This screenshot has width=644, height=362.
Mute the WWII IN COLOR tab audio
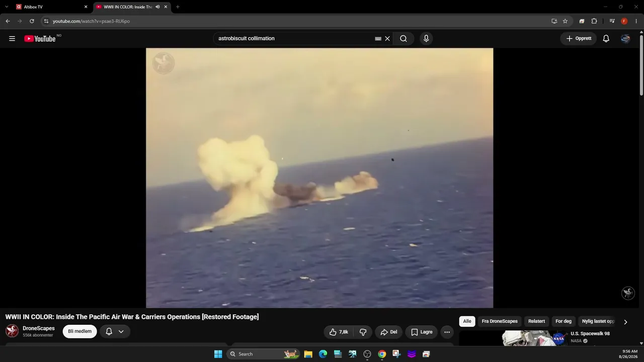[x=157, y=7]
